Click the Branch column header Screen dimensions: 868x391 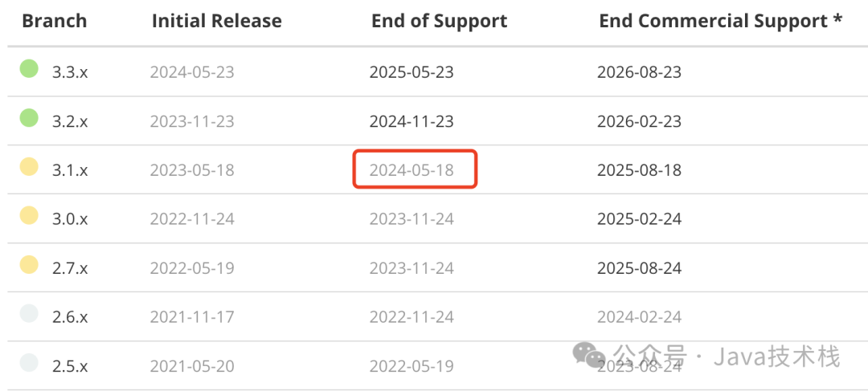coord(55,21)
